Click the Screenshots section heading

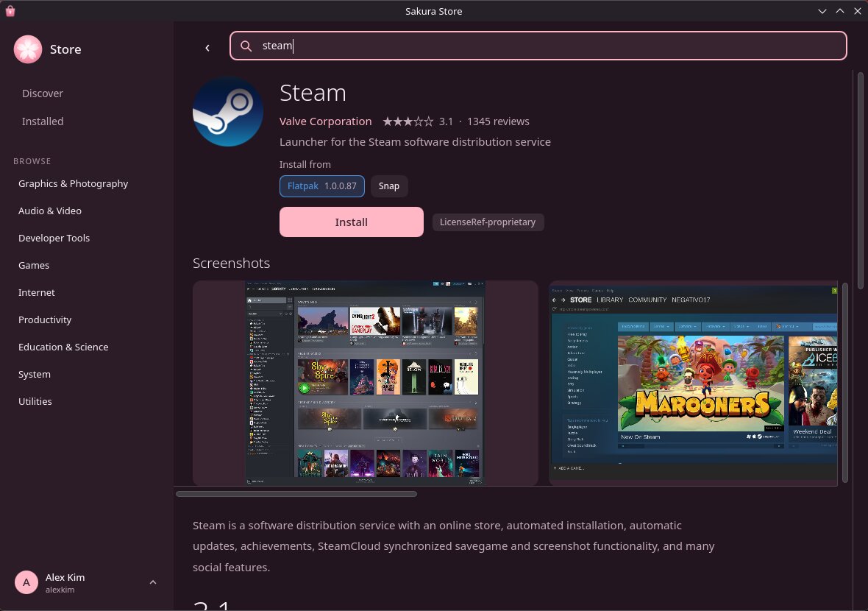[x=232, y=263]
